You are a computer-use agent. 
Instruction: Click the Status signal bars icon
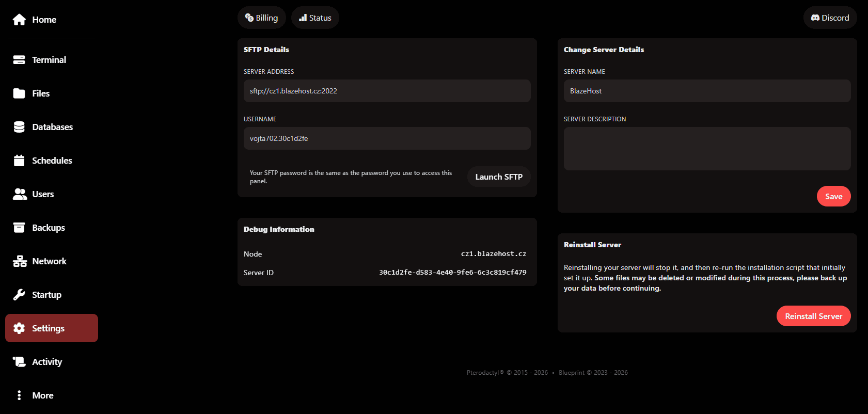(x=303, y=18)
